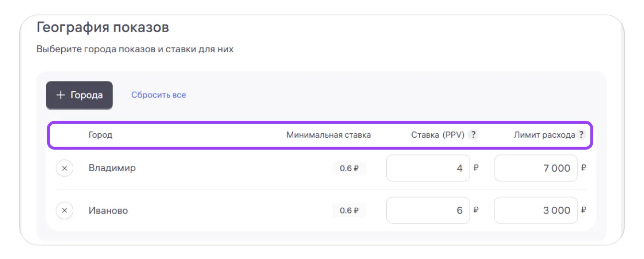Click the "Сбросить все" reset link
644x259 pixels.
[159, 95]
